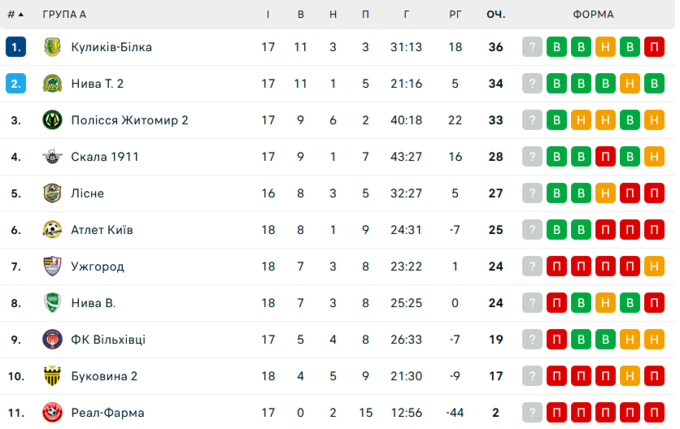Click the Полісся Житомир 2 team logo
The width and height of the screenshot is (680, 429).
(x=53, y=120)
